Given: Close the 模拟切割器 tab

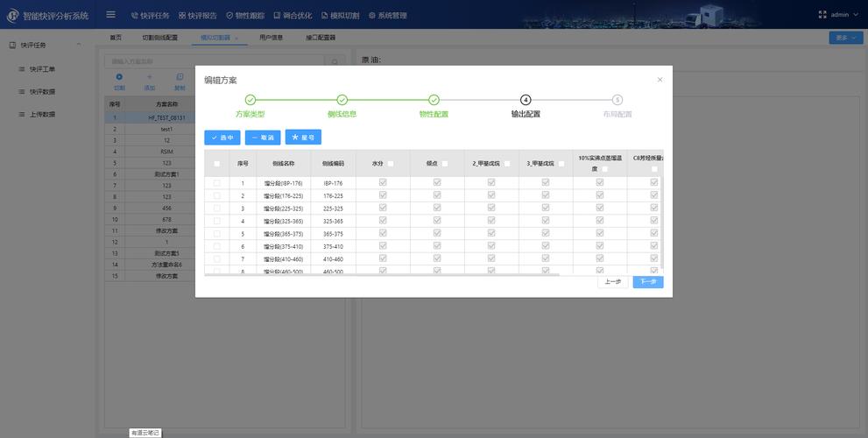Looking at the screenshot, I should [236, 39].
